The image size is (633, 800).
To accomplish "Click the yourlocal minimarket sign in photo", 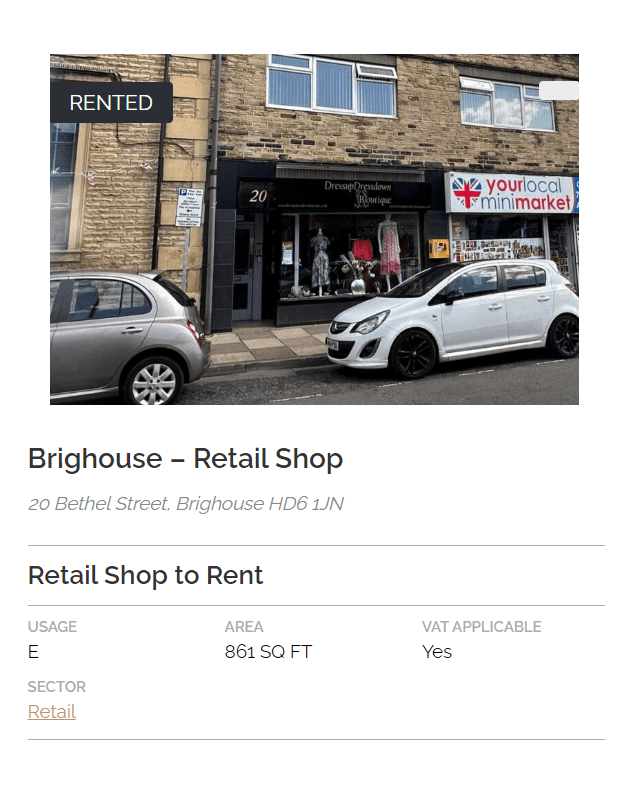I will pyautogui.click(x=510, y=193).
